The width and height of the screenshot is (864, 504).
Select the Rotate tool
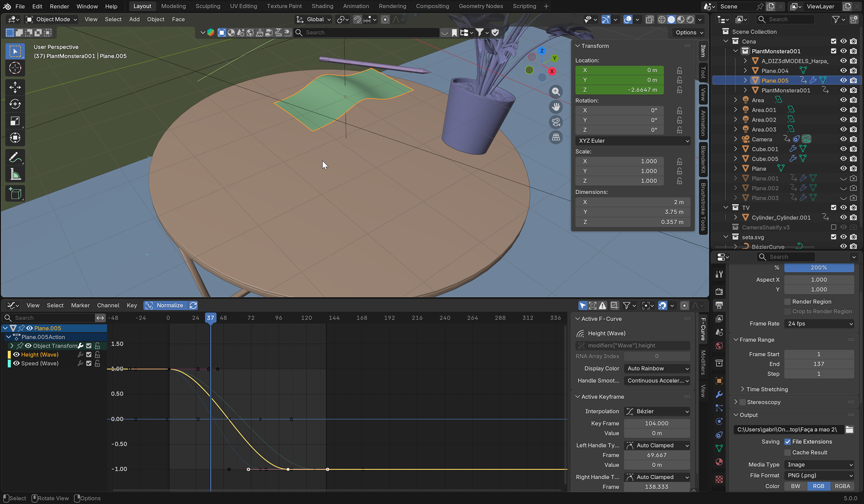click(15, 104)
